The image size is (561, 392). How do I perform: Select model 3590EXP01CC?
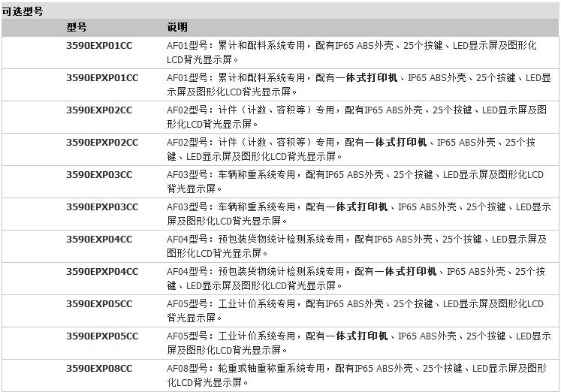(99, 46)
